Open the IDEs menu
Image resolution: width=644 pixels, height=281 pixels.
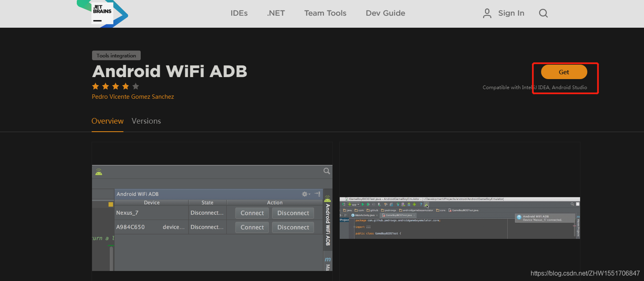(x=239, y=13)
